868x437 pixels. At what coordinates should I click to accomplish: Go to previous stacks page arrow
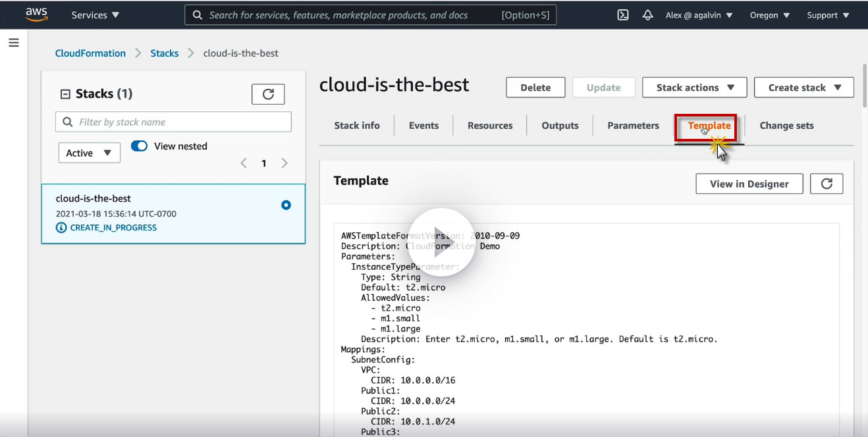pos(244,163)
